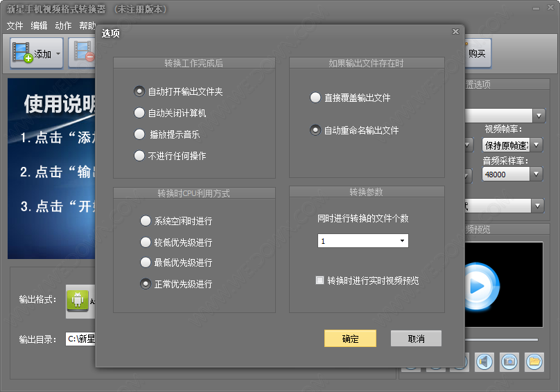Open the 动作 menu
This screenshot has width=560, height=392.
click(63, 26)
